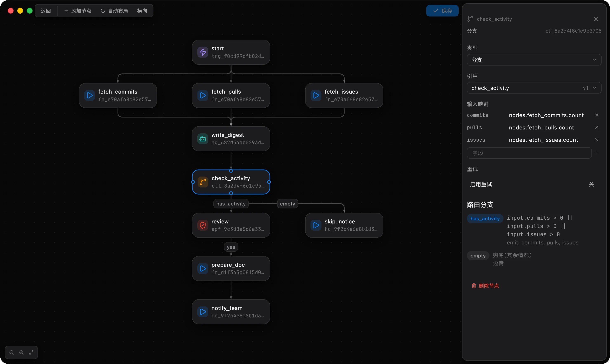Select the empty route tag in panel

(x=478, y=256)
